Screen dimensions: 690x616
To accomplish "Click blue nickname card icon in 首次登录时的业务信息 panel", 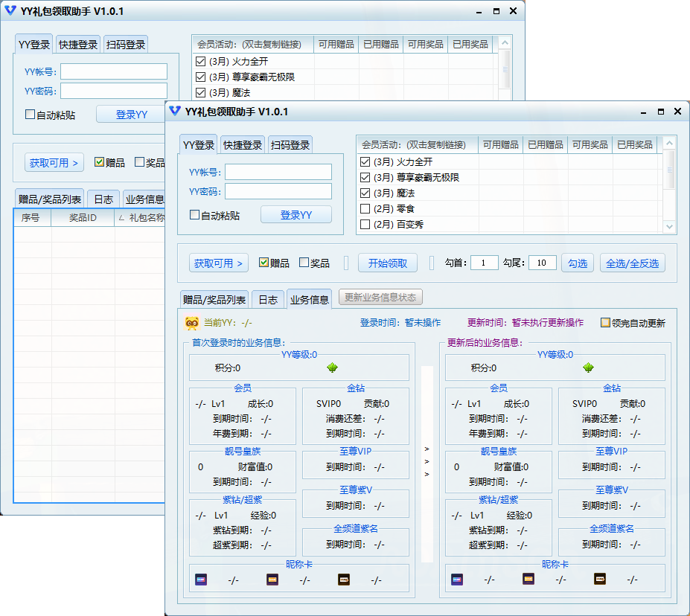I will 201,580.
